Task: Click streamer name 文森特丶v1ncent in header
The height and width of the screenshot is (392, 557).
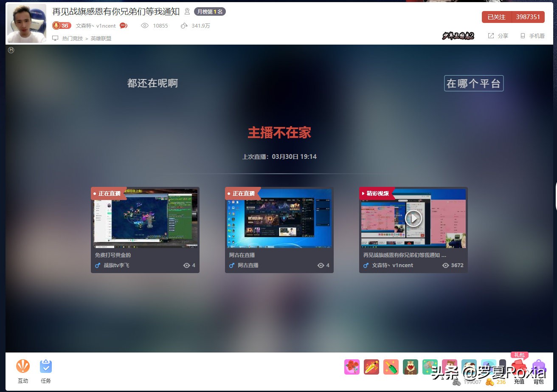Action: [x=96, y=25]
